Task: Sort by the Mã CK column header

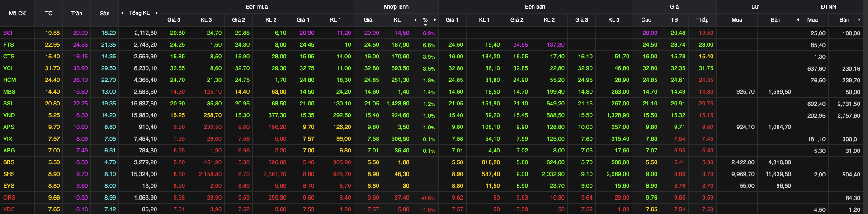Action: click(18, 14)
